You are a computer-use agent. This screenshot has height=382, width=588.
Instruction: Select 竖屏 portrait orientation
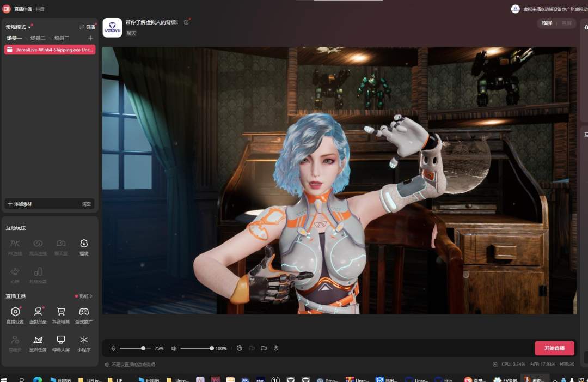point(566,23)
